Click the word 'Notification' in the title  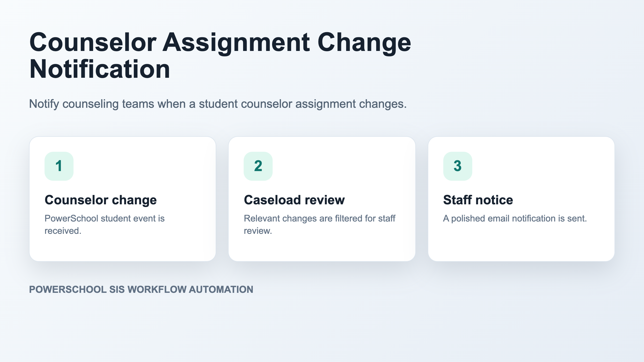tap(100, 69)
